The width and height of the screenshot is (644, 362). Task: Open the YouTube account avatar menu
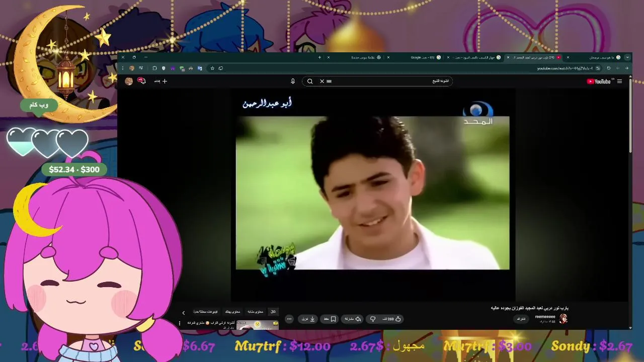(129, 81)
